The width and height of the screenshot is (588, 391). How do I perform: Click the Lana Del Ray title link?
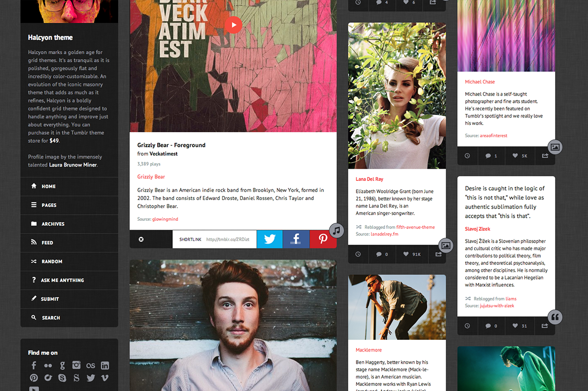[x=370, y=179]
